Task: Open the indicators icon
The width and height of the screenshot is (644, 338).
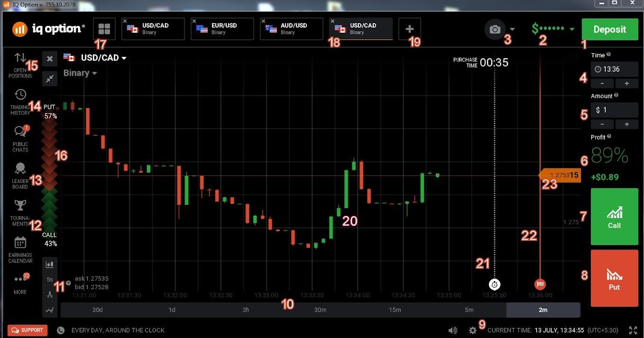Action: (x=49, y=310)
